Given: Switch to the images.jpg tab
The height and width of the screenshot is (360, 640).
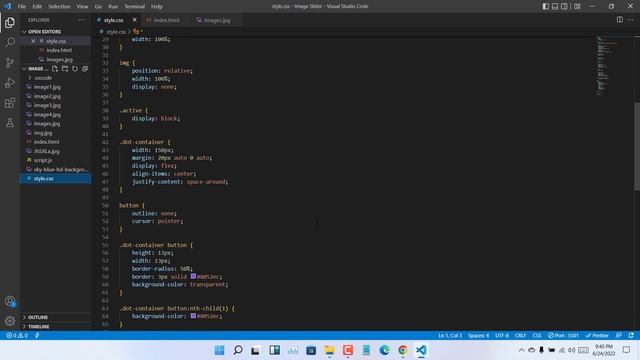Looking at the screenshot, I should [216, 20].
